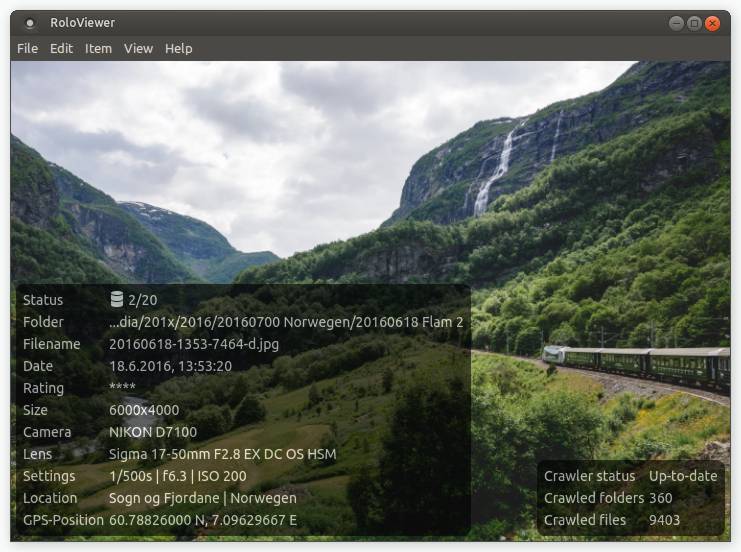Click the four-star rating value

[x=122, y=387]
